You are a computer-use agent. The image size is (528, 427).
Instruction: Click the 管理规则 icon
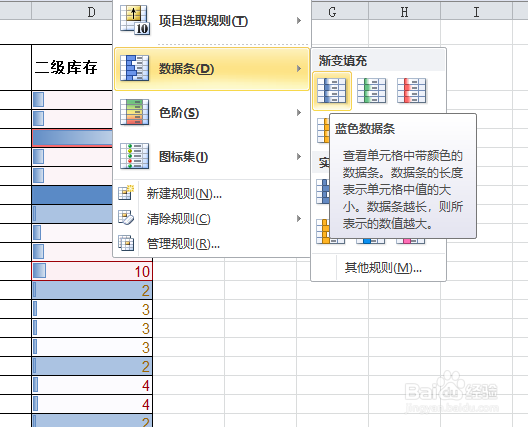click(x=126, y=243)
